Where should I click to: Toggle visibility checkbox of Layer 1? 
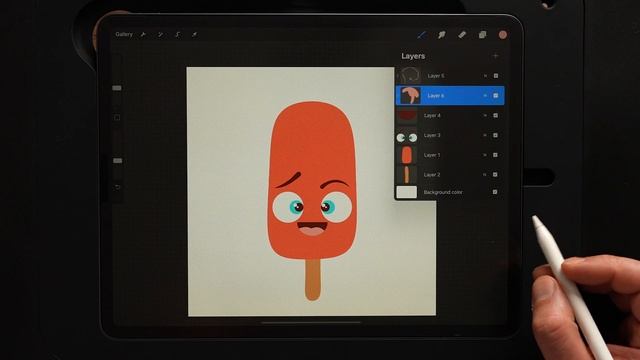point(496,155)
